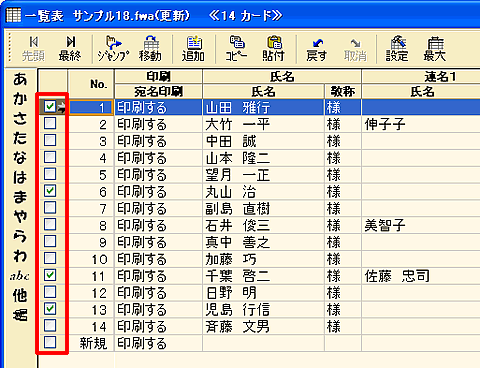The width and height of the screenshot is (480, 368).
Task: Click the No. column header
Action: click(x=91, y=84)
